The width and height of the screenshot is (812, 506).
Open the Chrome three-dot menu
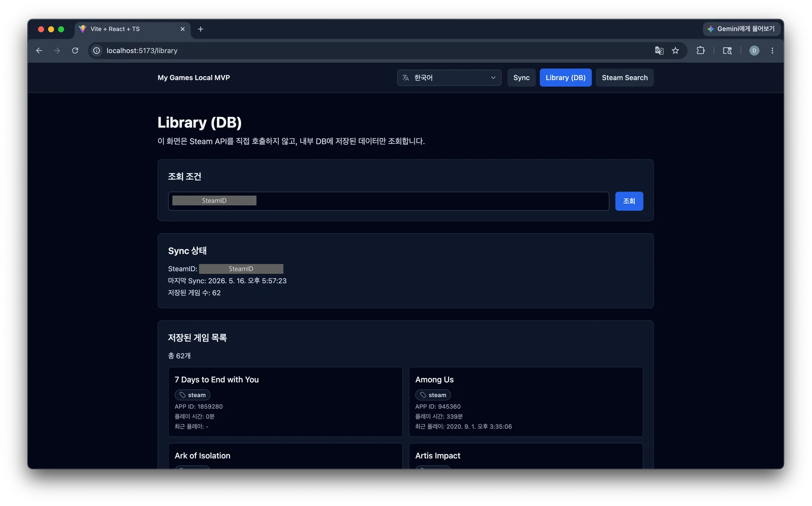coord(772,51)
